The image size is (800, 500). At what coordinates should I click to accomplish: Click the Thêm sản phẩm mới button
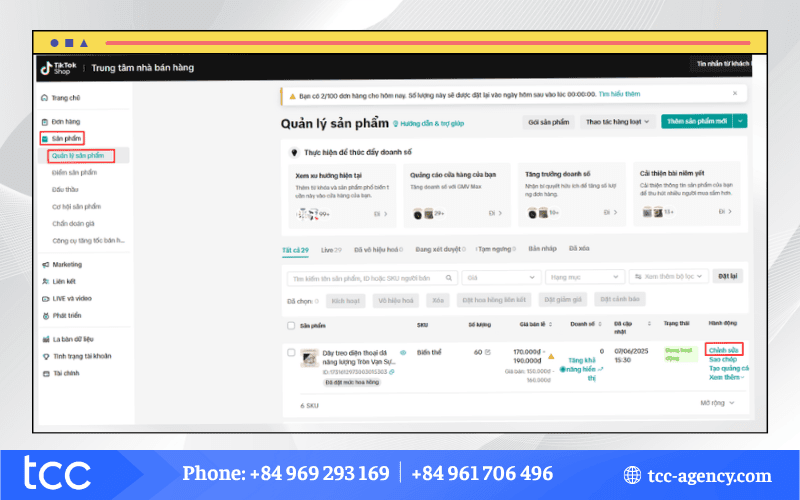[696, 121]
